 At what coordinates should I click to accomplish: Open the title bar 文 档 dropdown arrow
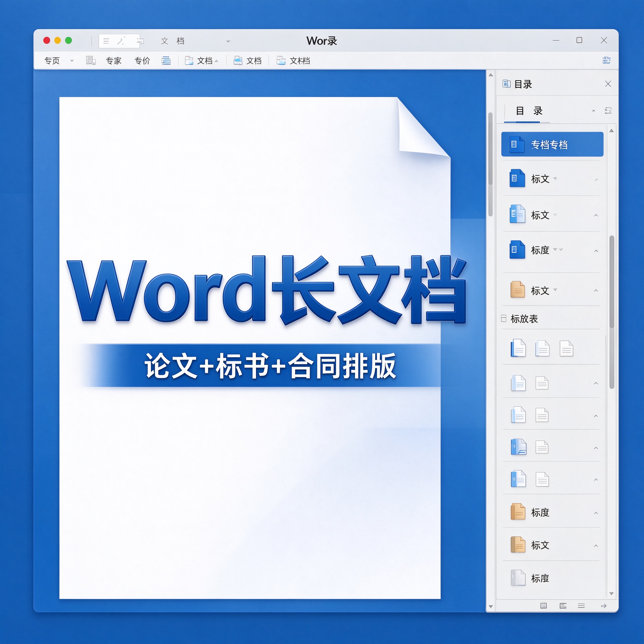pos(228,41)
